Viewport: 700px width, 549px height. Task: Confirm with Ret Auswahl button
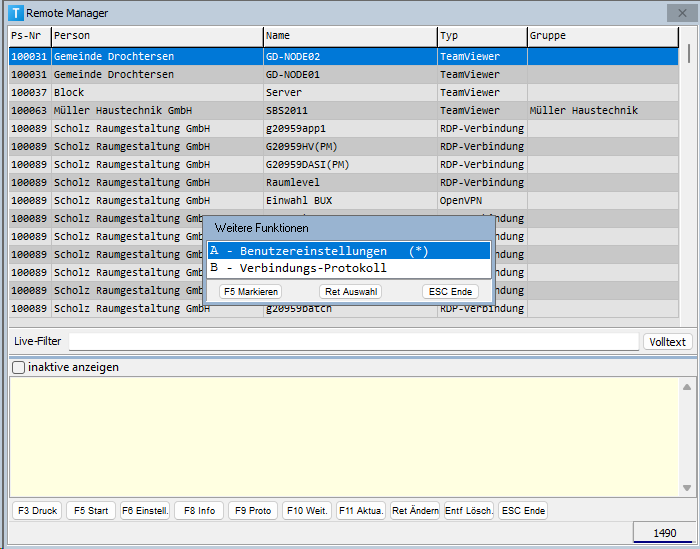pyautogui.click(x=351, y=292)
